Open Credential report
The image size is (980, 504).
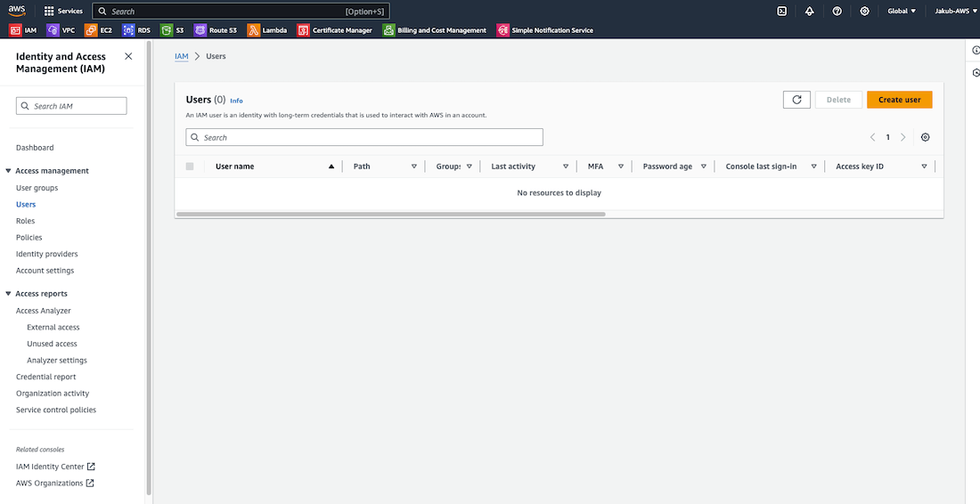point(46,378)
